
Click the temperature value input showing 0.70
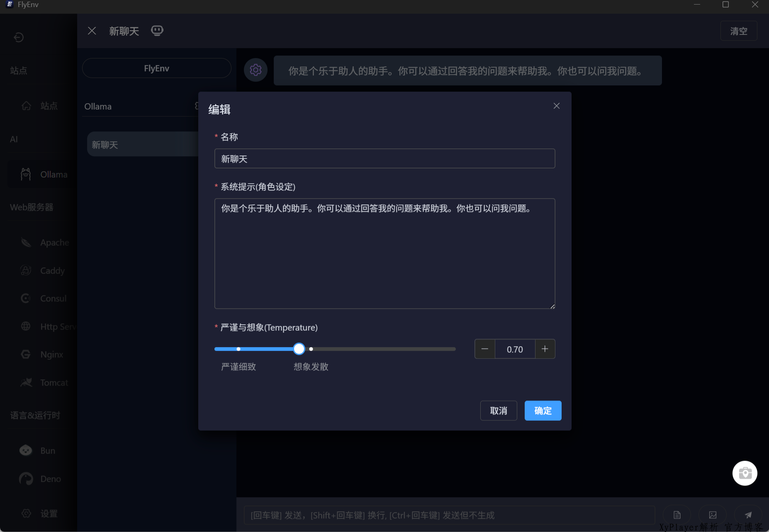click(x=515, y=349)
